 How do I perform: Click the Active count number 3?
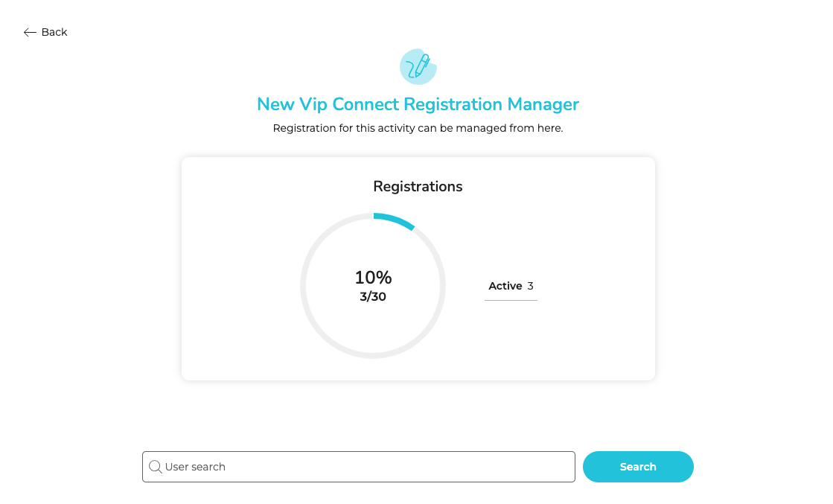[x=531, y=286]
